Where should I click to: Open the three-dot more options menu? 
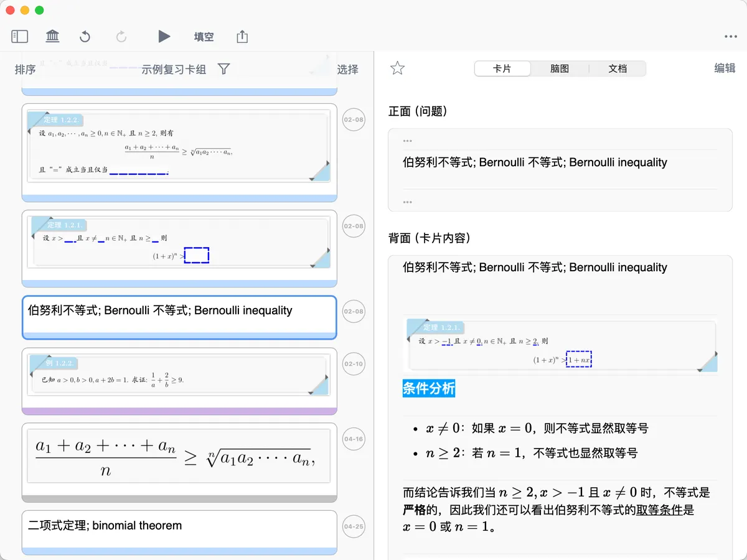point(731,37)
